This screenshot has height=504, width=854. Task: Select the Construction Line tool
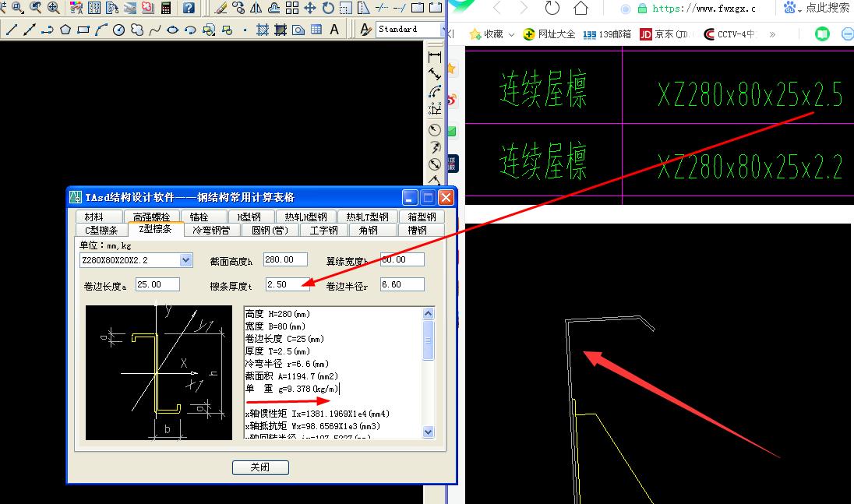pos(30,30)
